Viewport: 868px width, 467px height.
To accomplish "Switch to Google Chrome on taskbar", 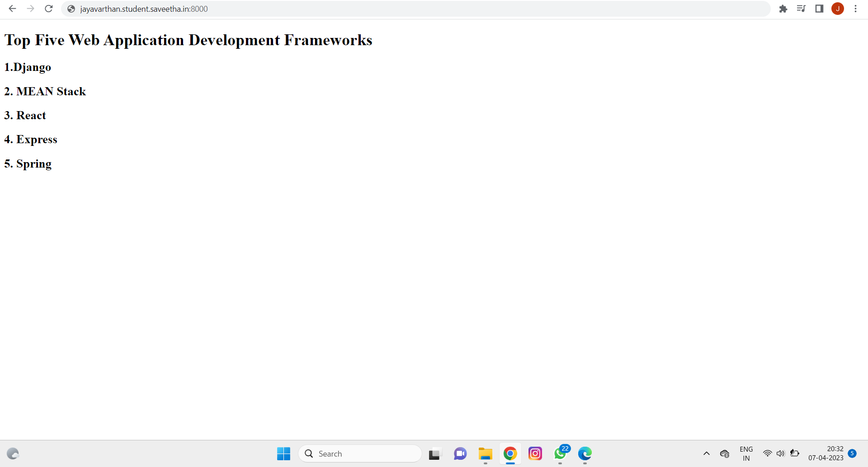I will click(510, 453).
